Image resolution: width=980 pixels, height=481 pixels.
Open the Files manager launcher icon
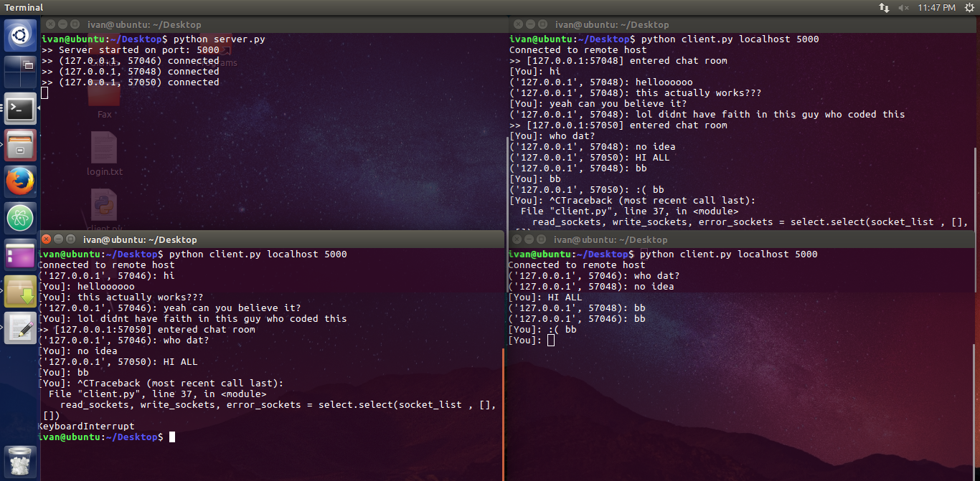click(20, 146)
